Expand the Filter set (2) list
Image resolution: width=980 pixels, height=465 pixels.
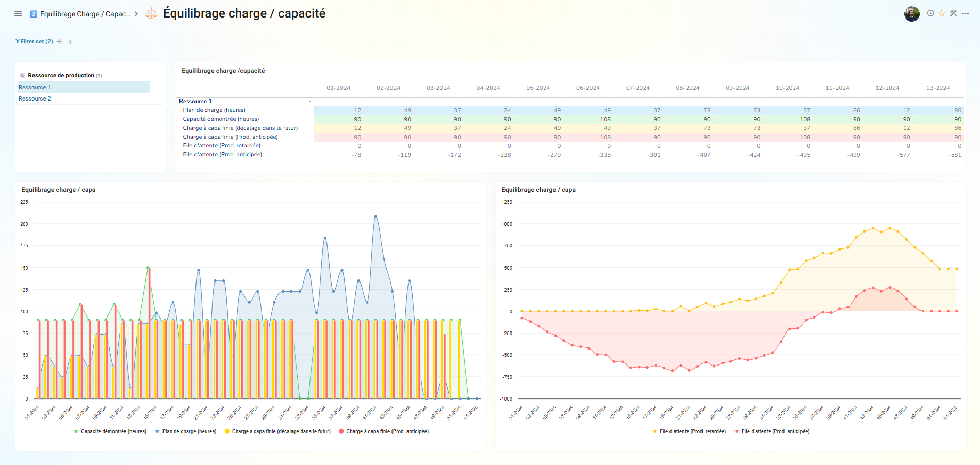[35, 41]
